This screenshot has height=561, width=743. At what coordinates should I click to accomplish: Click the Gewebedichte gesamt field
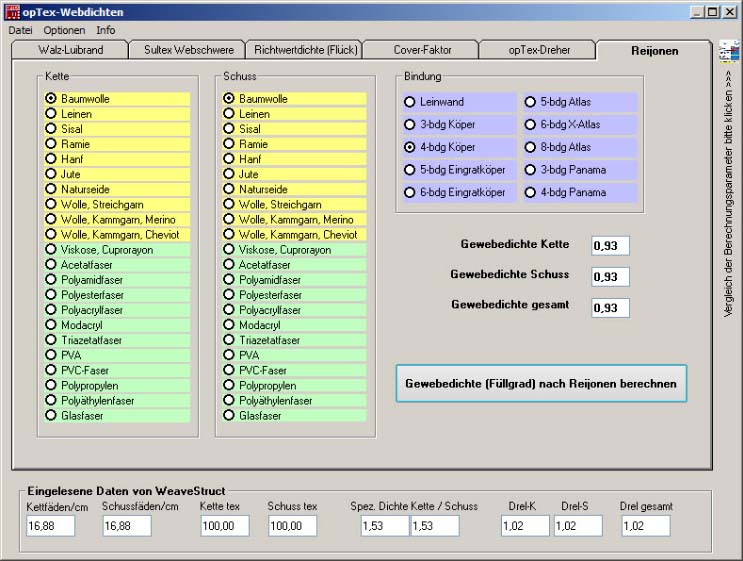tap(610, 308)
